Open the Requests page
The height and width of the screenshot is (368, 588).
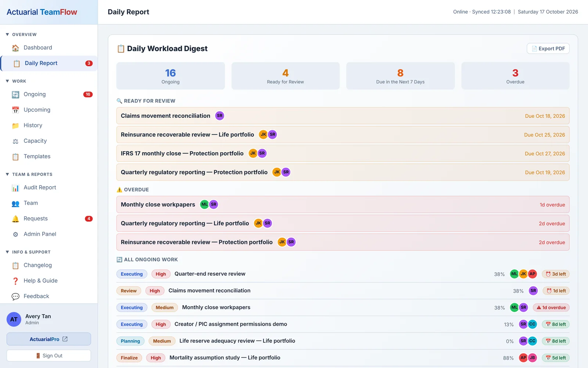pos(49,219)
